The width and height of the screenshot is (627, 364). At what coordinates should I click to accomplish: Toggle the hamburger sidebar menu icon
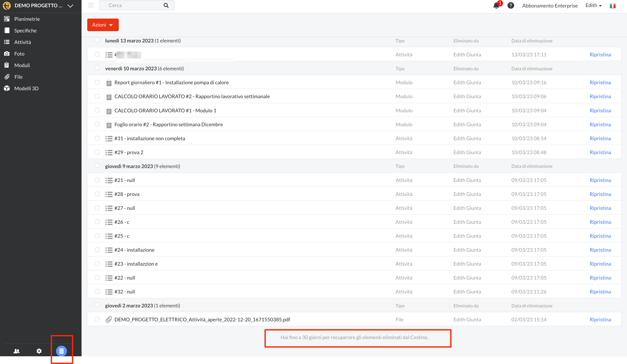[91, 5]
